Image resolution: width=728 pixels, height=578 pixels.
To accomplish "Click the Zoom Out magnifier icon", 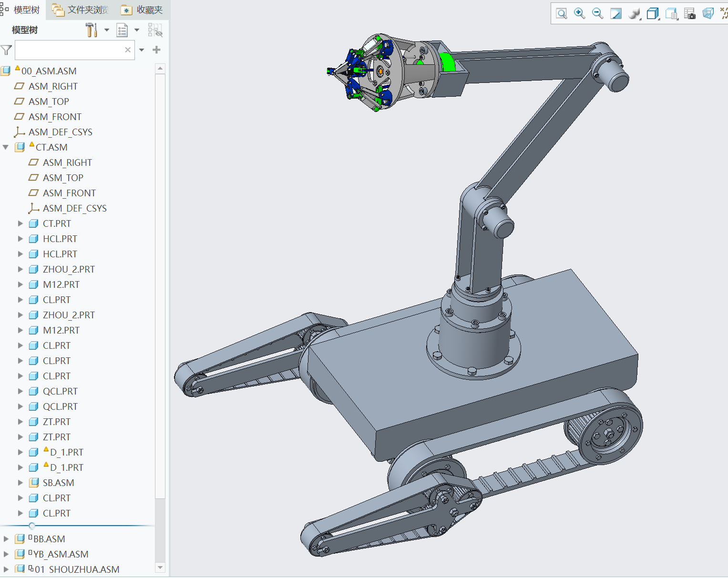I will tap(597, 13).
